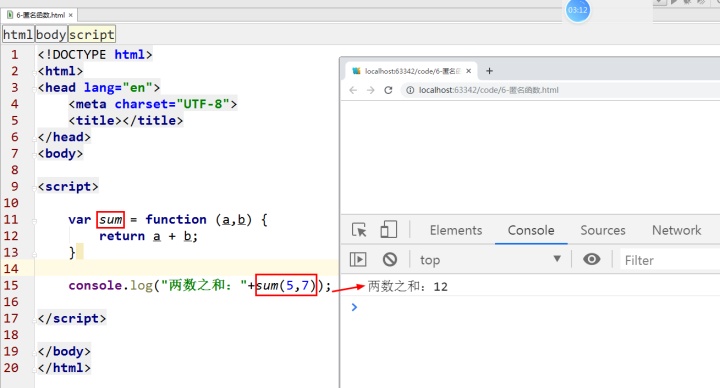Select the localhost browser tab
This screenshot has height=388, width=720.
tap(411, 71)
